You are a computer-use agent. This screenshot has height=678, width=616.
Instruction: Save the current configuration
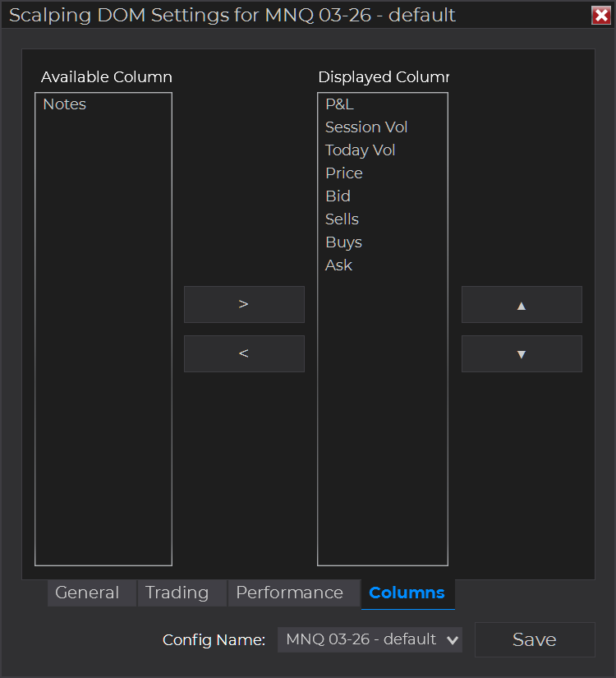(534, 639)
